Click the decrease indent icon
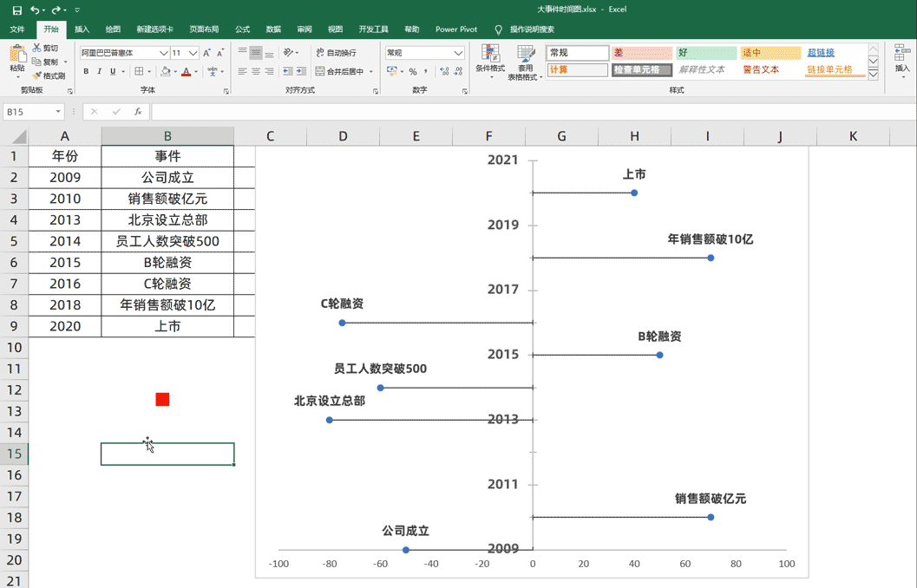 [x=288, y=71]
